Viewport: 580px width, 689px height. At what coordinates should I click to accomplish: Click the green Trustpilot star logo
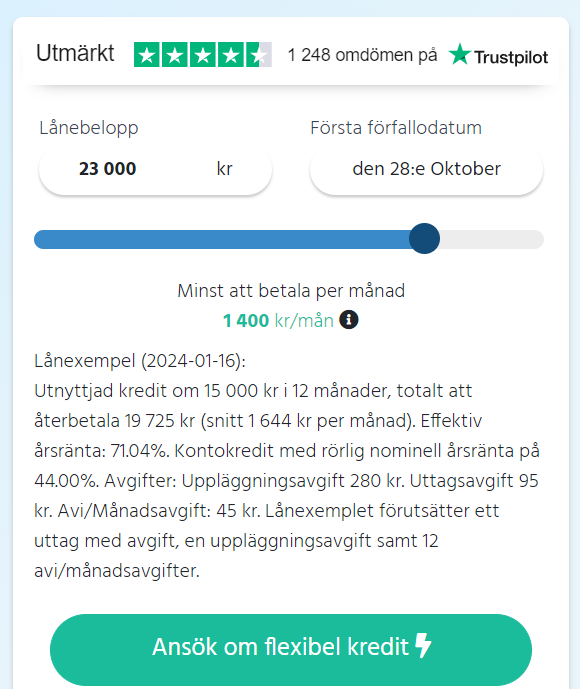tap(460, 54)
